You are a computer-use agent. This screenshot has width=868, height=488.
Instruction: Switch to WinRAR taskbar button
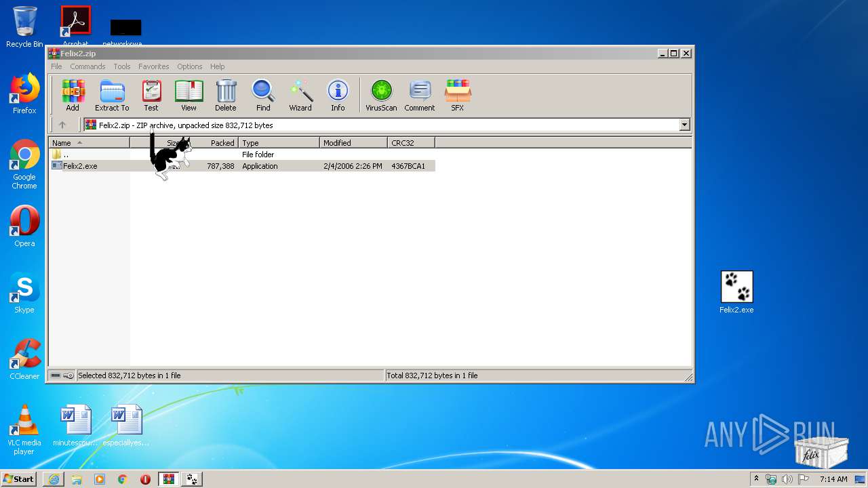[x=169, y=479]
